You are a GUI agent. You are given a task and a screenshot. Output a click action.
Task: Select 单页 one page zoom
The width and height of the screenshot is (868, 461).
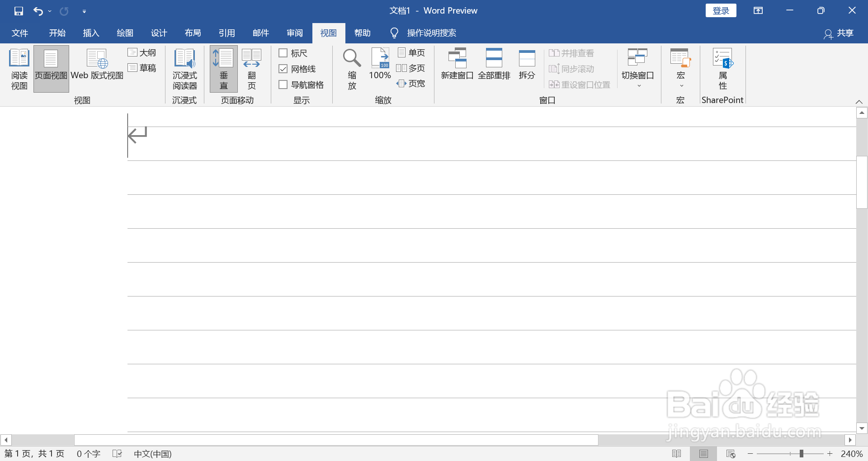[x=411, y=52]
